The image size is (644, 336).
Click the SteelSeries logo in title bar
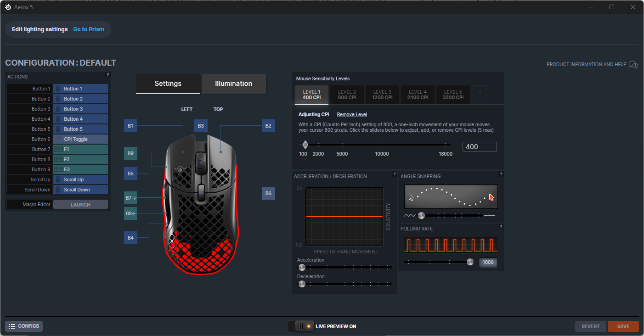[x=8, y=7]
